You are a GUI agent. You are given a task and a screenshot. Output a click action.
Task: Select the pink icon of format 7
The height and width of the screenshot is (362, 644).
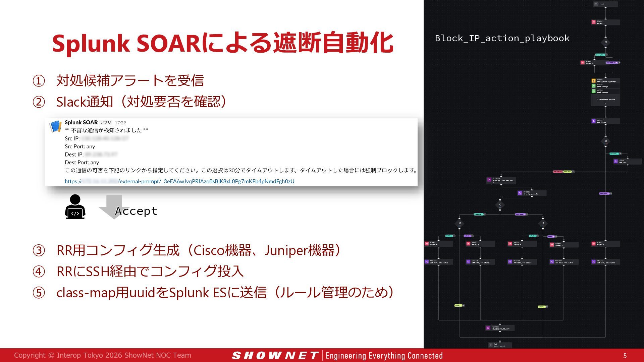tap(552, 245)
